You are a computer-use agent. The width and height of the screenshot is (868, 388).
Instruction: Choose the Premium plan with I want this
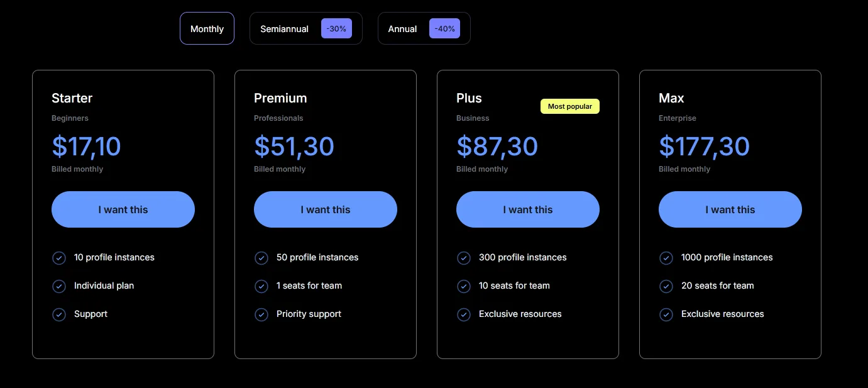click(x=326, y=209)
